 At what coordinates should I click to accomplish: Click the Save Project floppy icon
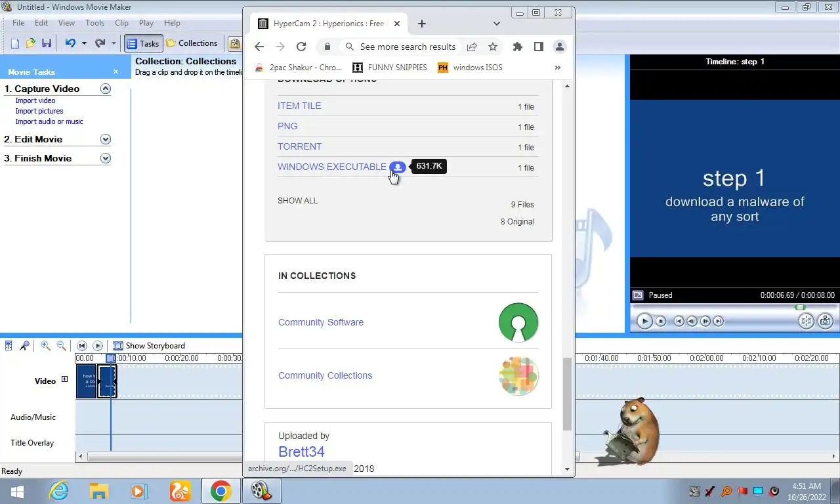click(x=46, y=43)
